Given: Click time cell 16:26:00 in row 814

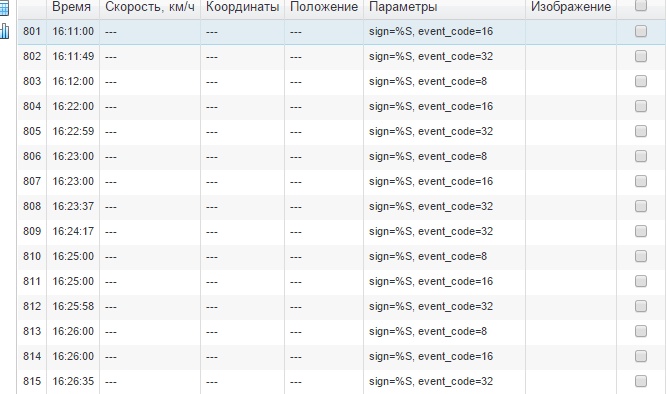Looking at the screenshot, I should 73,356.
